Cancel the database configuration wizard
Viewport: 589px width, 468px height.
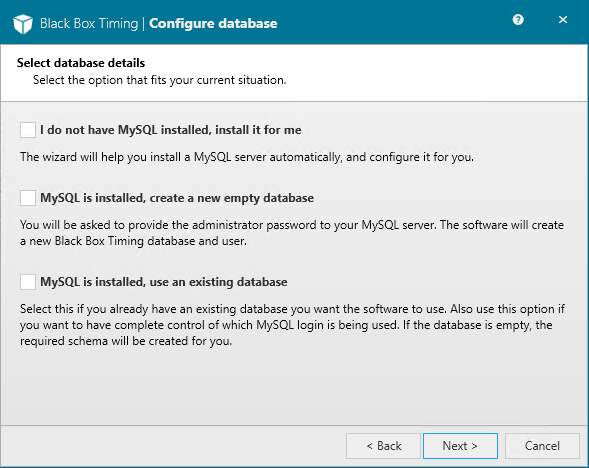tap(542, 446)
